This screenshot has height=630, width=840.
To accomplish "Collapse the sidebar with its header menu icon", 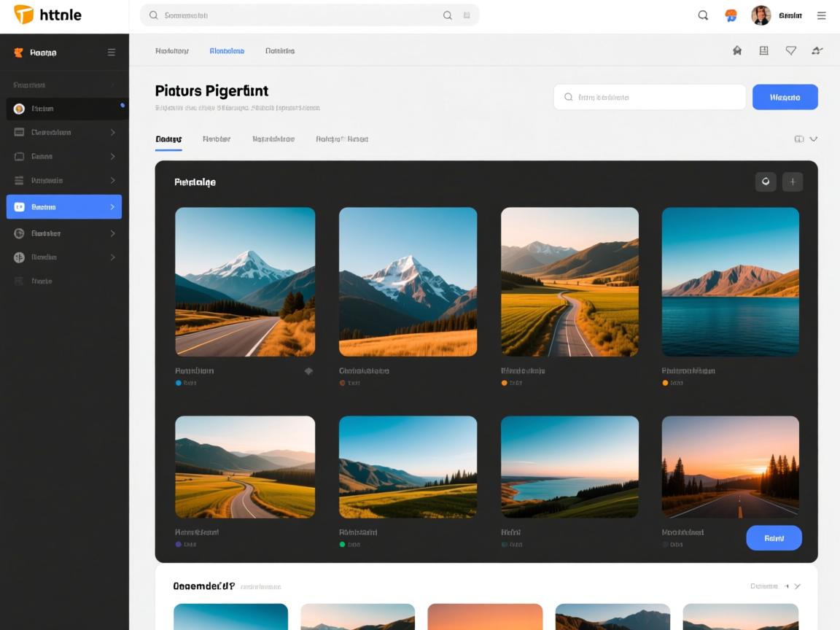I will pyautogui.click(x=112, y=52).
